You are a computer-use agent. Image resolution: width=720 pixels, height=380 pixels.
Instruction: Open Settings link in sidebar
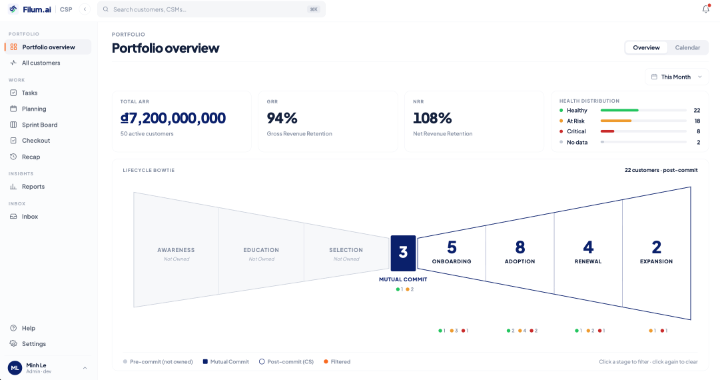(48, 344)
